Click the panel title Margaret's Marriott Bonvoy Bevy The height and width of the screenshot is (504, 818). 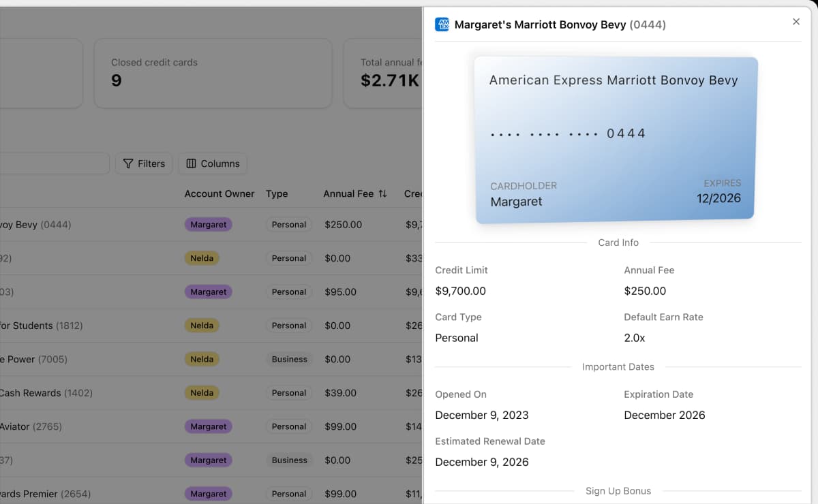(x=540, y=25)
